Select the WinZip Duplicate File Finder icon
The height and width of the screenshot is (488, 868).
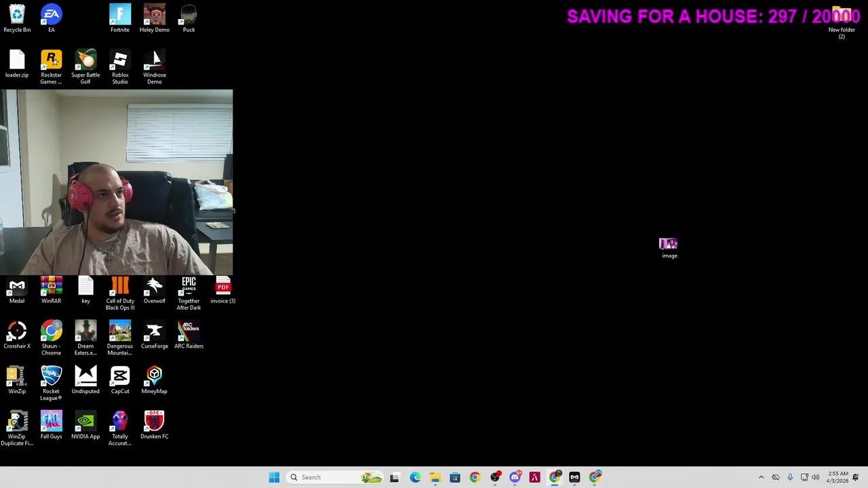click(x=17, y=428)
